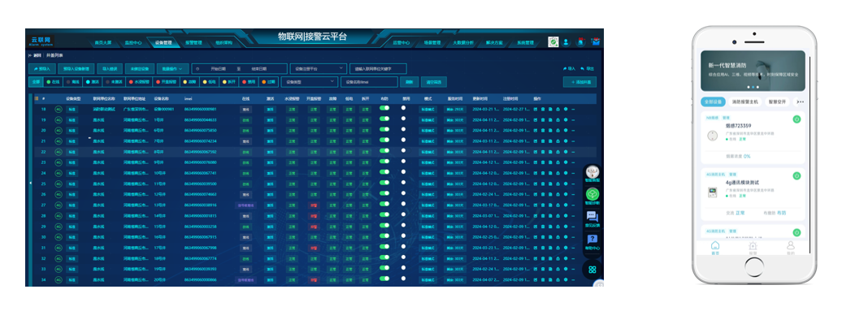Click the 添加井盖 add button
This screenshot has width=868, height=311.
[x=579, y=82]
